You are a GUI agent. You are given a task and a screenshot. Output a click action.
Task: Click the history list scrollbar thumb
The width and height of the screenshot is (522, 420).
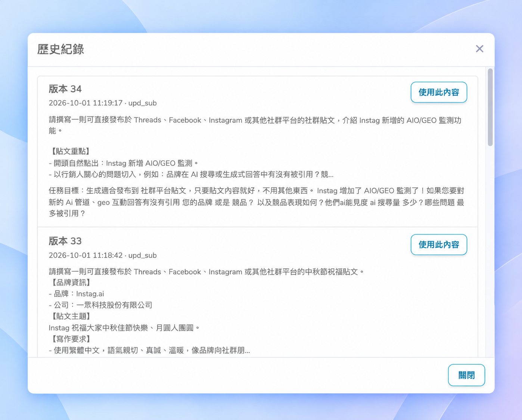(490, 107)
